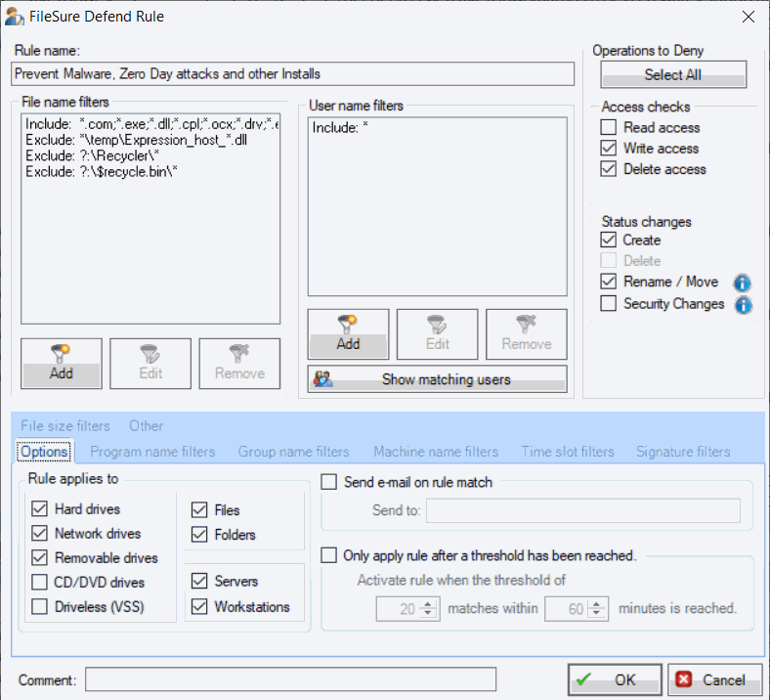Enable Read access check
This screenshot has width=770, height=700.
pos(609,127)
